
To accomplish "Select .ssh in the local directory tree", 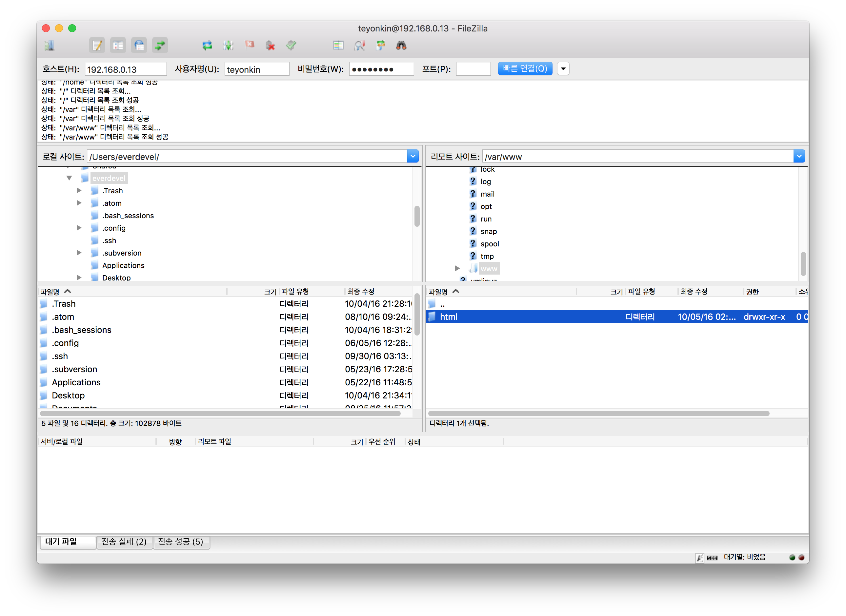I will click(109, 241).
